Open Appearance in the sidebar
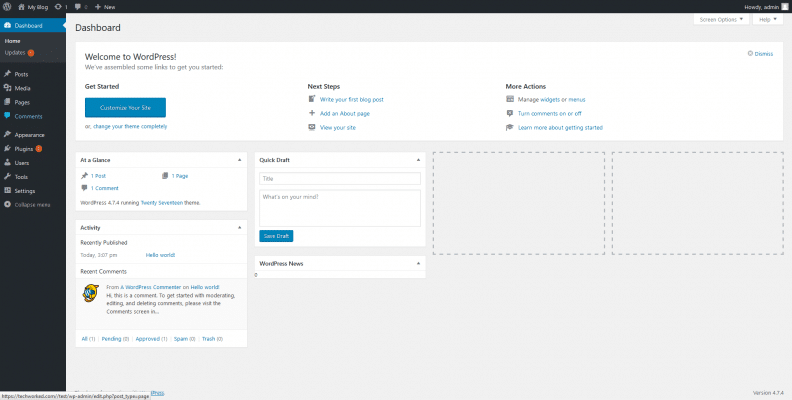 pyautogui.click(x=29, y=134)
